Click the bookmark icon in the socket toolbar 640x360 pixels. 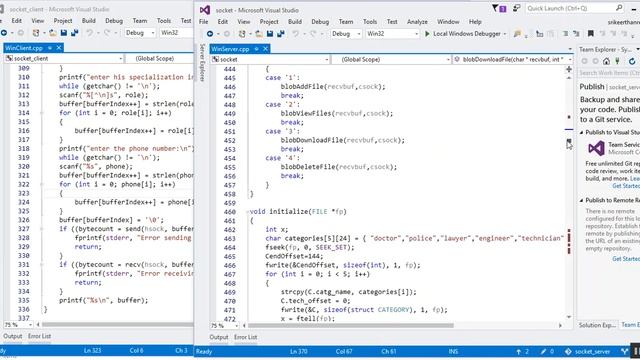(x=590, y=33)
